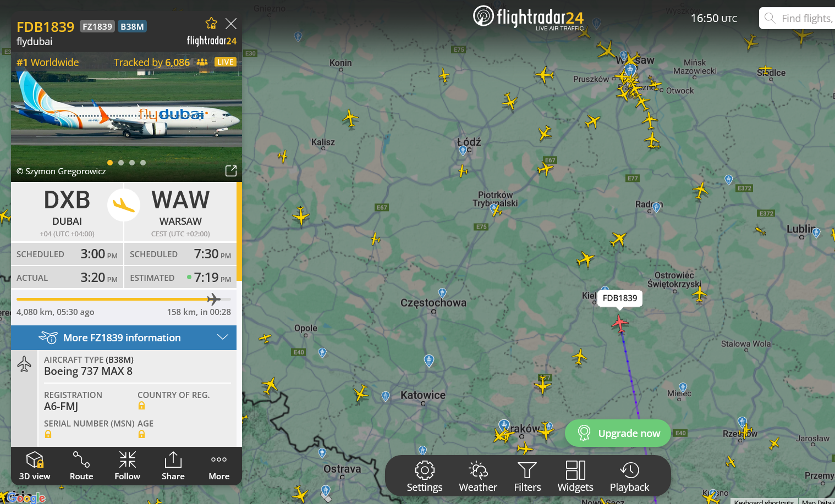Screen dimensions: 835x504
Task: Open the Filters panel
Action: [527, 476]
